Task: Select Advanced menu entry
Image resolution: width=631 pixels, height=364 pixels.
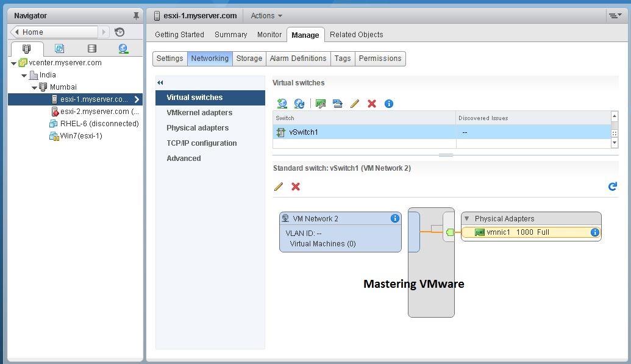Action: [x=184, y=159]
